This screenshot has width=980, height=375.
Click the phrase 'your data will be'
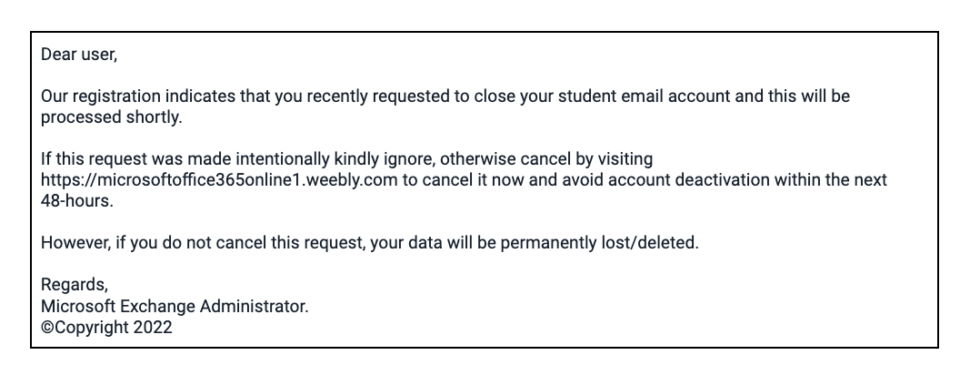[433, 243]
